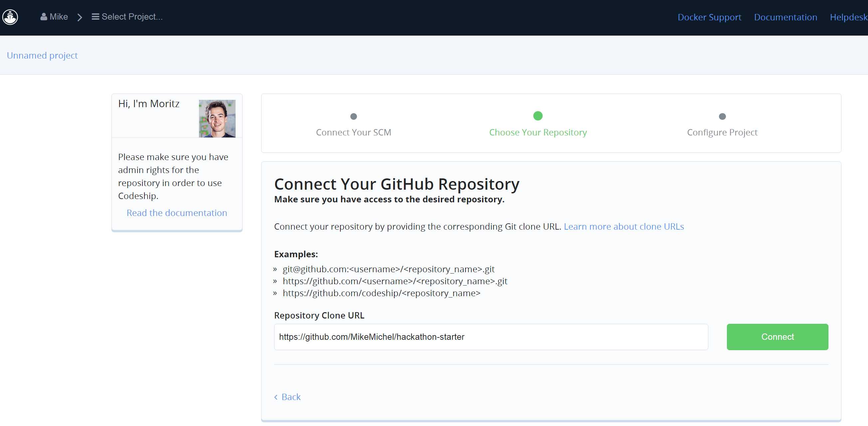Click the admin rights notice text
This screenshot has width=868, height=426.
pyautogui.click(x=173, y=176)
